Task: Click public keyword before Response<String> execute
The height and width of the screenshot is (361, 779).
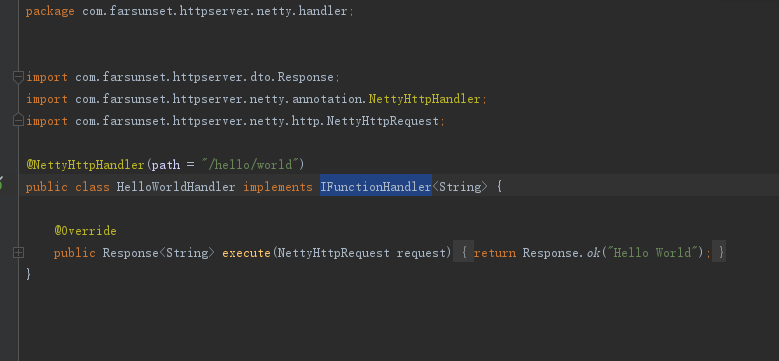Action: tap(75, 253)
